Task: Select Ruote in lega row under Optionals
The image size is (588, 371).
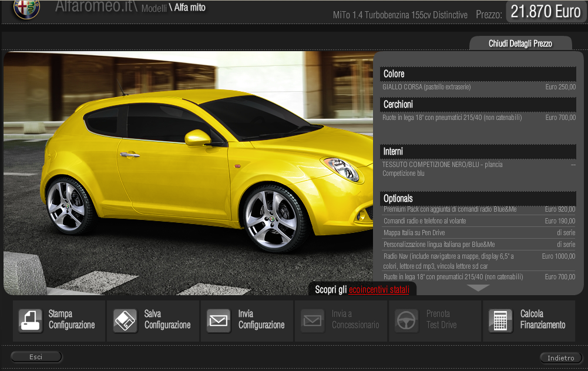Action: pyautogui.click(x=479, y=277)
